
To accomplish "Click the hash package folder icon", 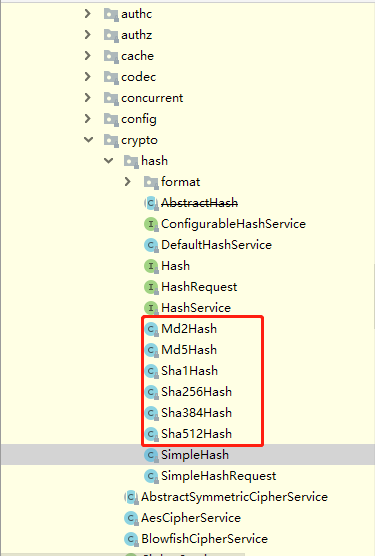I will (x=131, y=161).
